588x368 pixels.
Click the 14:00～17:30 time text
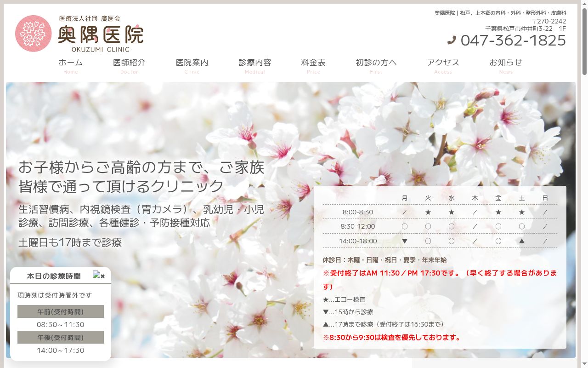[x=61, y=350]
